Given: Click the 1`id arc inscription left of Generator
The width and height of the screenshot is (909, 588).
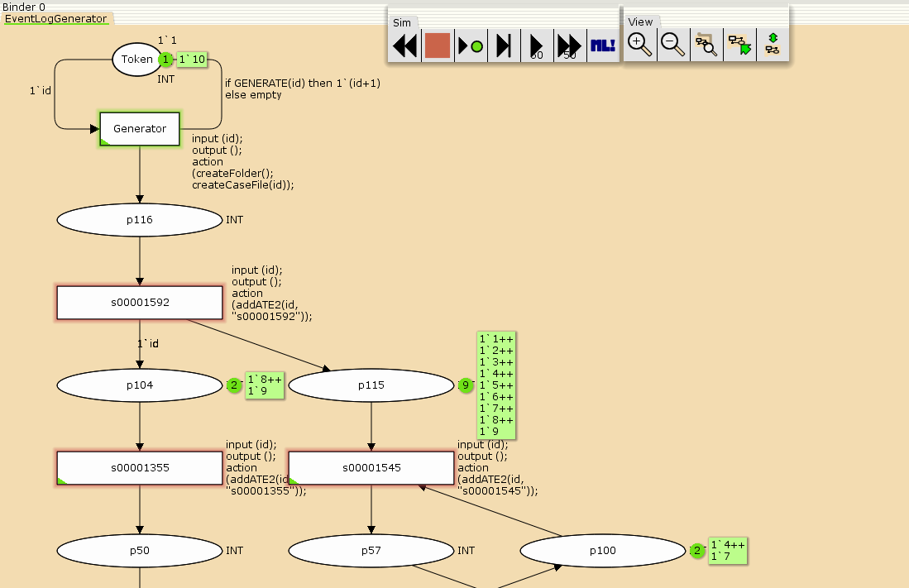Looking at the screenshot, I should tap(41, 90).
